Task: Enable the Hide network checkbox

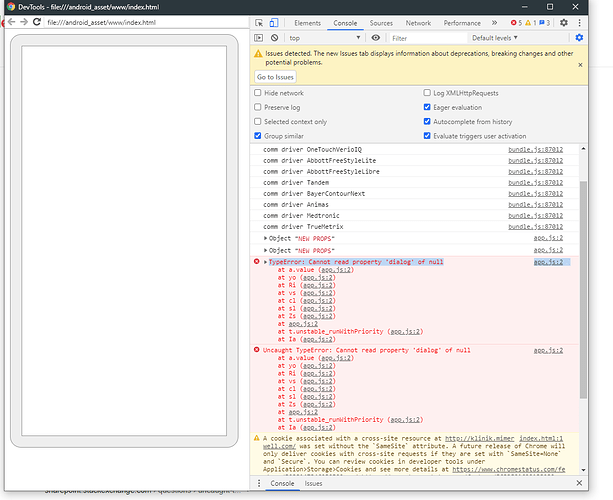Action: click(x=258, y=93)
